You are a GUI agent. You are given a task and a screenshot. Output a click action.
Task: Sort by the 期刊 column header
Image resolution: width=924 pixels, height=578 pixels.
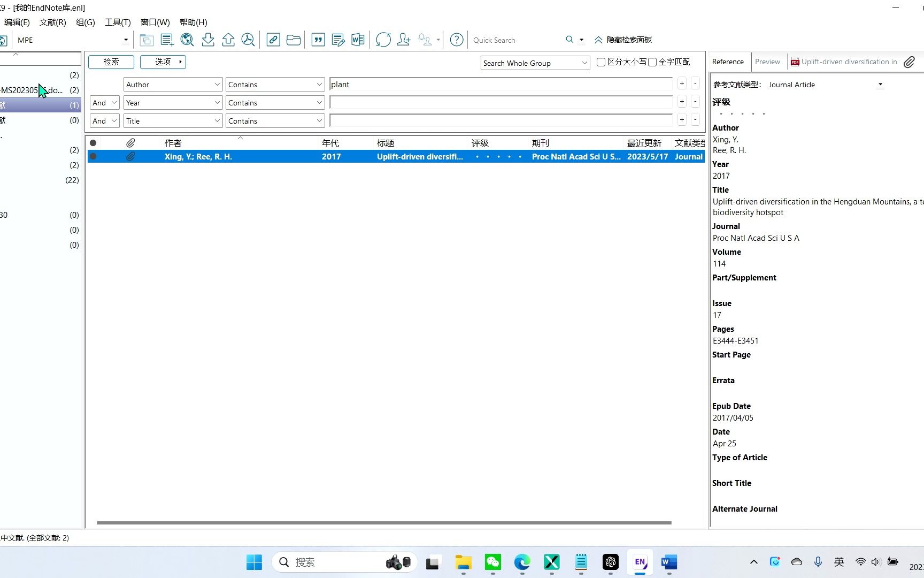click(x=541, y=143)
